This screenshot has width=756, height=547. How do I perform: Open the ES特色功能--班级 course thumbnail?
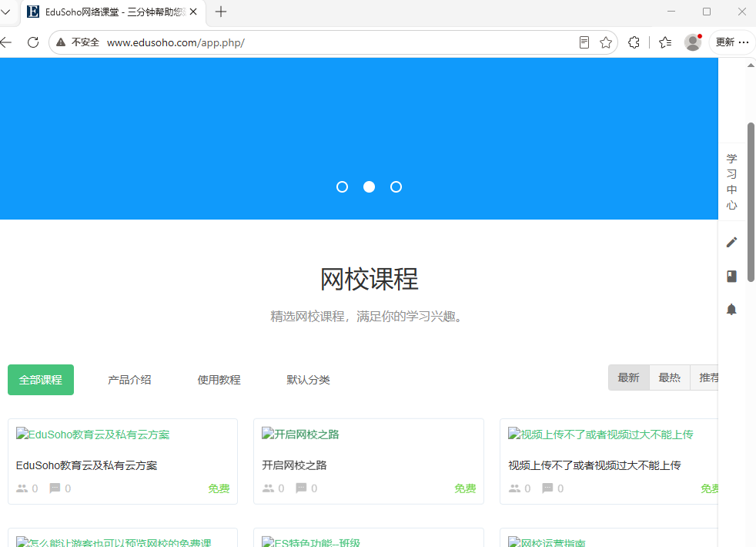pos(311,542)
